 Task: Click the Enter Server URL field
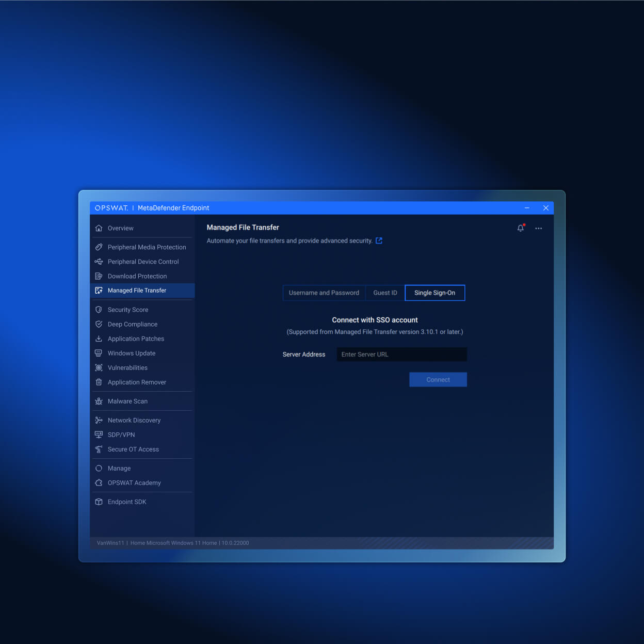(x=401, y=355)
